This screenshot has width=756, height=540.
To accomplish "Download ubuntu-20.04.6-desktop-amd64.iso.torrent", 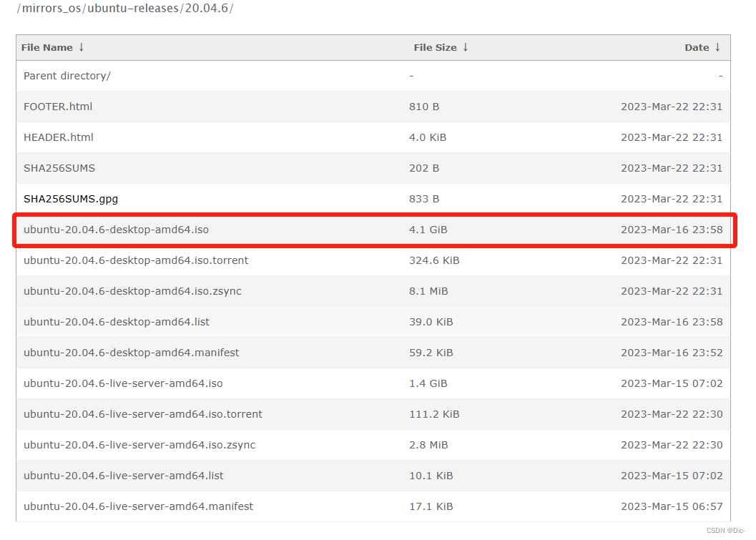I will (x=136, y=260).
